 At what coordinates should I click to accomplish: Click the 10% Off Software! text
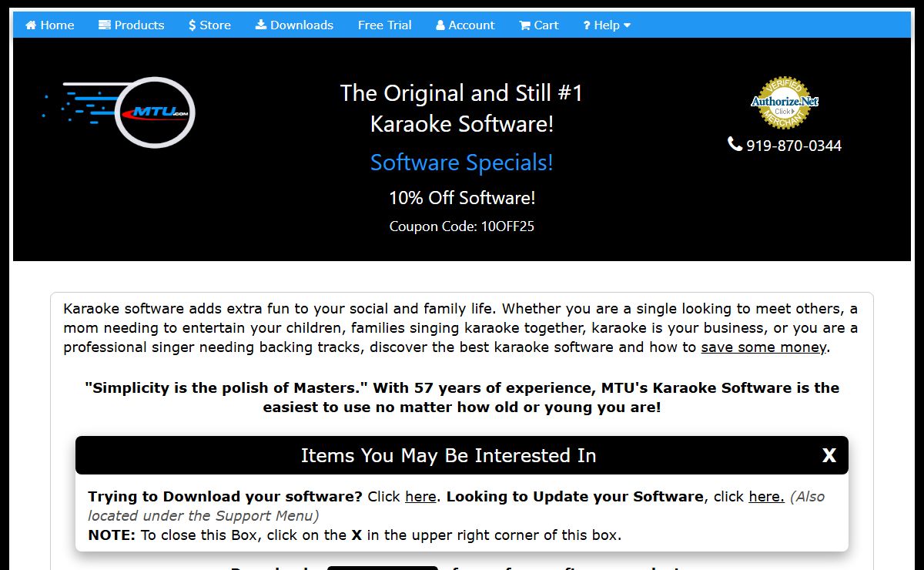(462, 198)
